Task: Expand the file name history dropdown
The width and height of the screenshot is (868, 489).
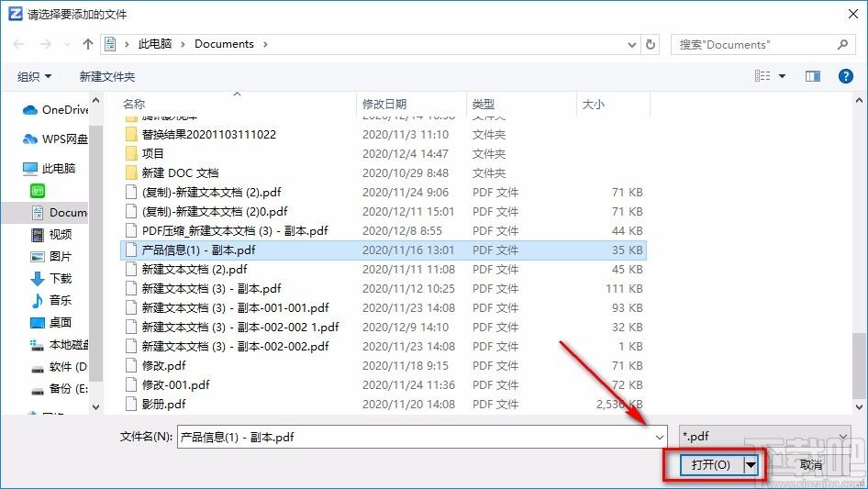Action: (x=660, y=437)
